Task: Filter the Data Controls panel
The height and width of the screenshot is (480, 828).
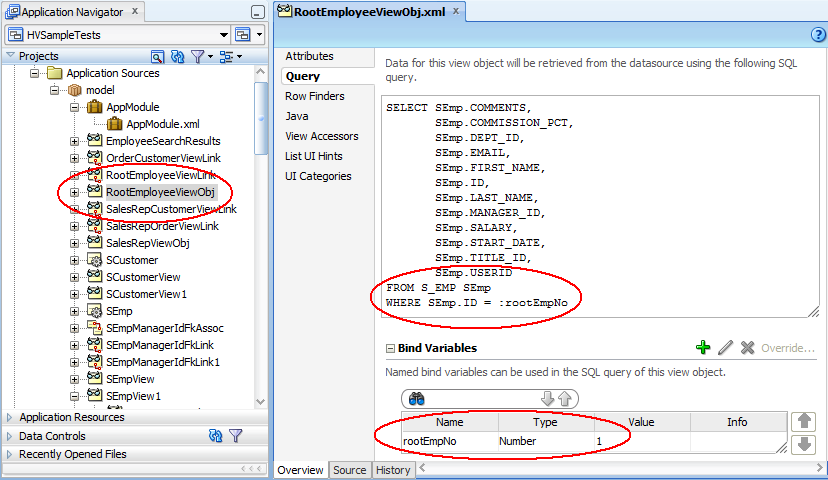Action: [x=236, y=436]
